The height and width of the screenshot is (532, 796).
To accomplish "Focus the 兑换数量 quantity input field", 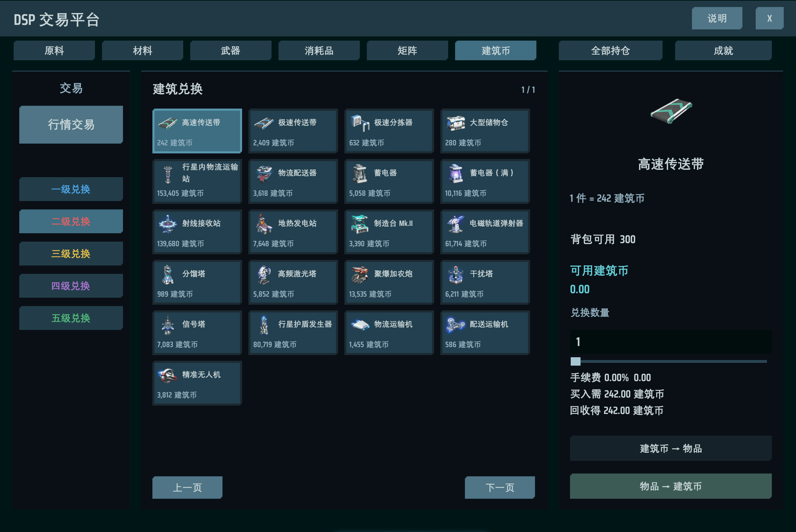I will [671, 341].
